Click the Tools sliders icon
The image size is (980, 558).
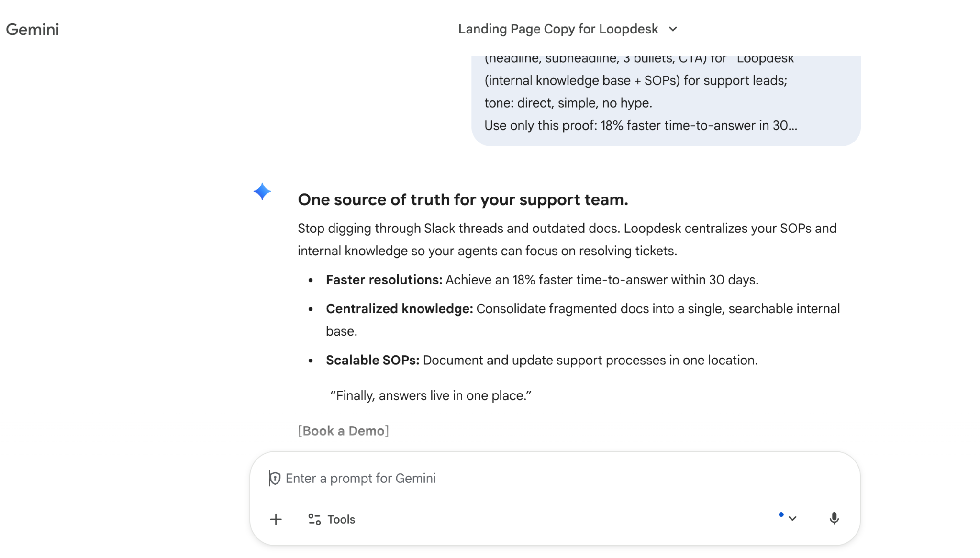(x=314, y=519)
